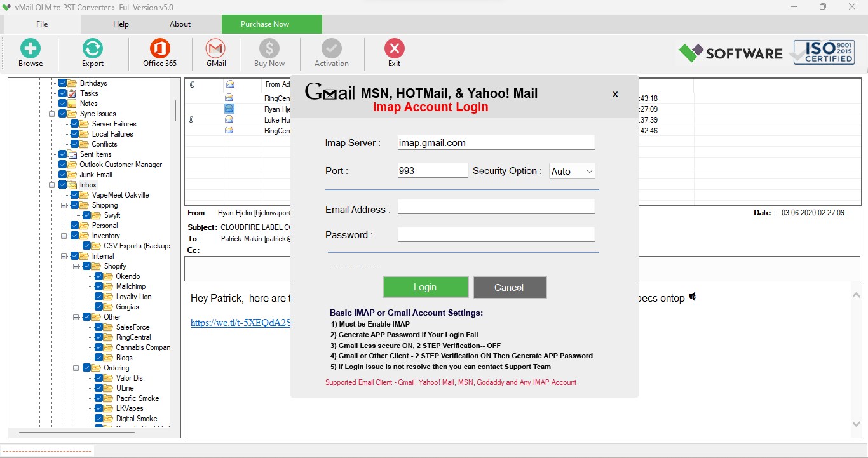Click the red Exit icon

395,48
